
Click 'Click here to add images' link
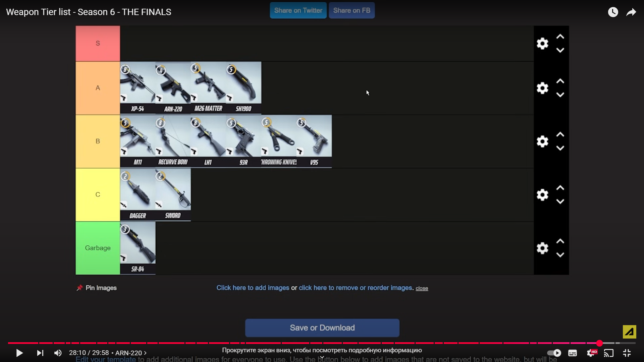(x=253, y=288)
